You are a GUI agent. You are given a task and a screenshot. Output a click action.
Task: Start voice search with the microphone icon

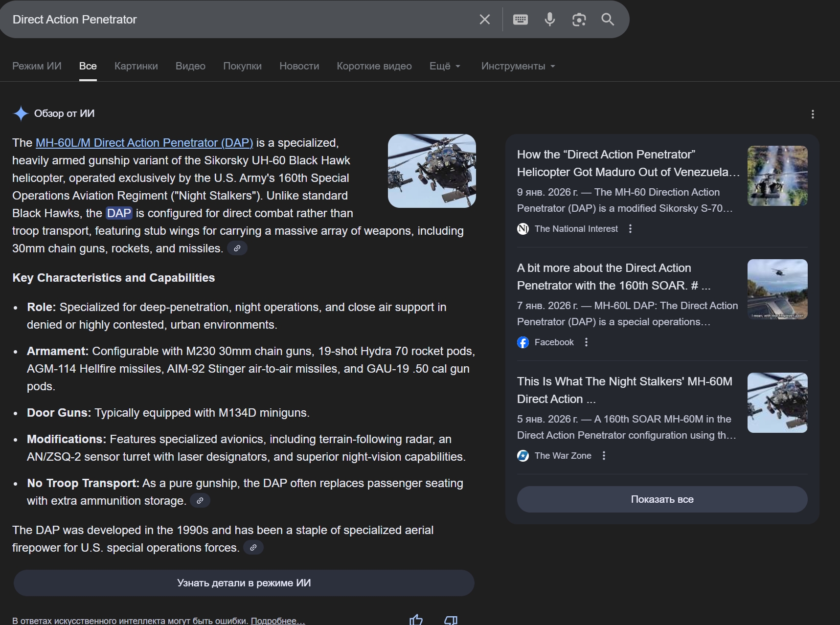pyautogui.click(x=549, y=20)
